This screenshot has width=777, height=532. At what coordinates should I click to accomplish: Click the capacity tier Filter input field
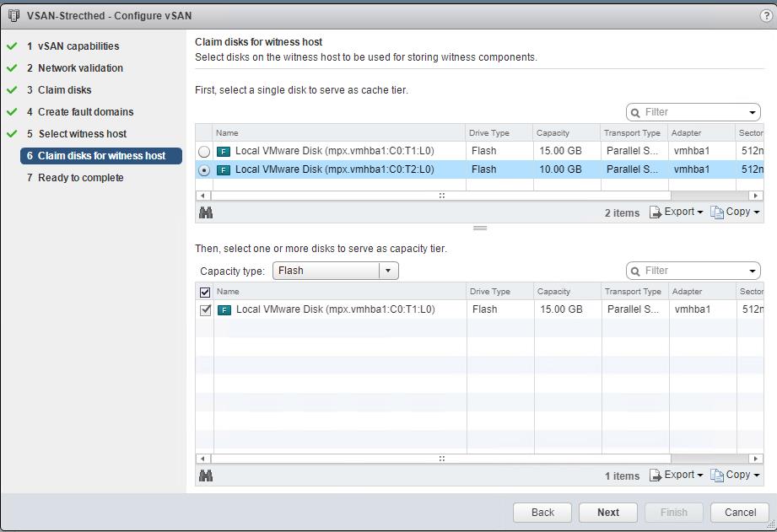click(693, 271)
